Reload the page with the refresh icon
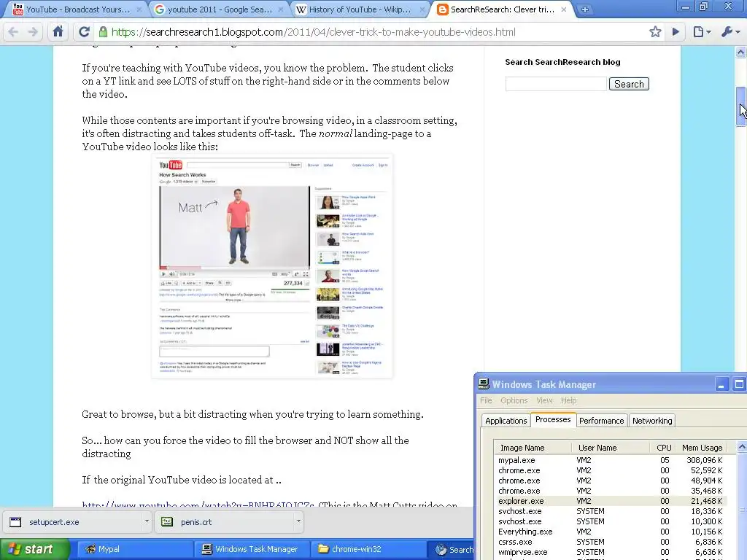This screenshot has width=747, height=560. [x=85, y=32]
